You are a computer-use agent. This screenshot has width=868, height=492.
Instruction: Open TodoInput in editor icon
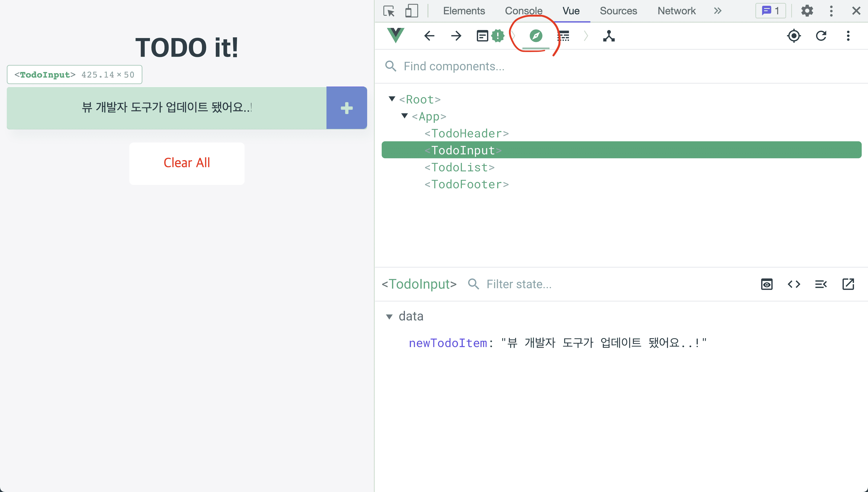click(x=848, y=284)
